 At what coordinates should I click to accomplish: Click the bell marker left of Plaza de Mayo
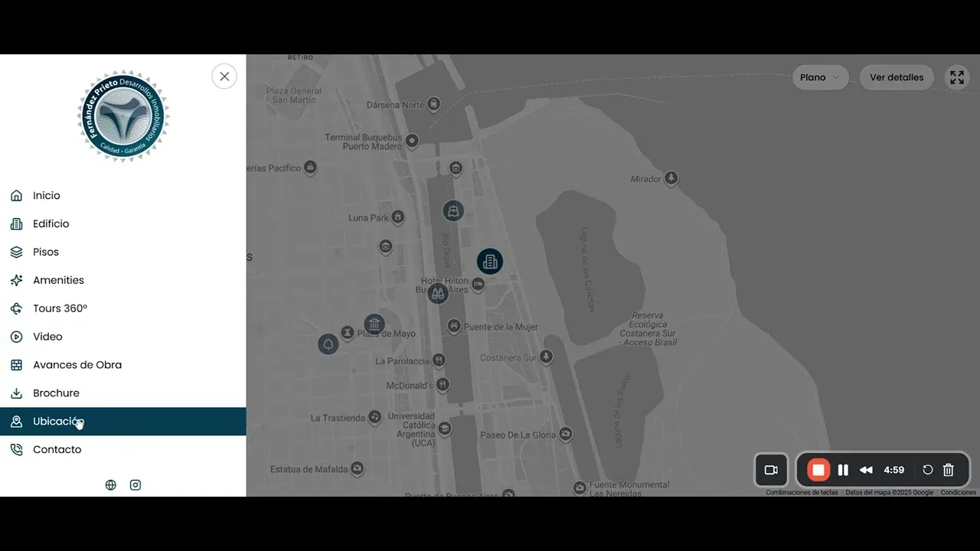pyautogui.click(x=328, y=344)
